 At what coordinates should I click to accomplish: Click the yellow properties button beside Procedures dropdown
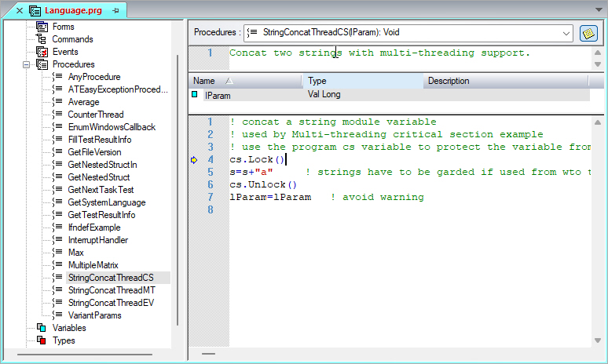coord(588,33)
